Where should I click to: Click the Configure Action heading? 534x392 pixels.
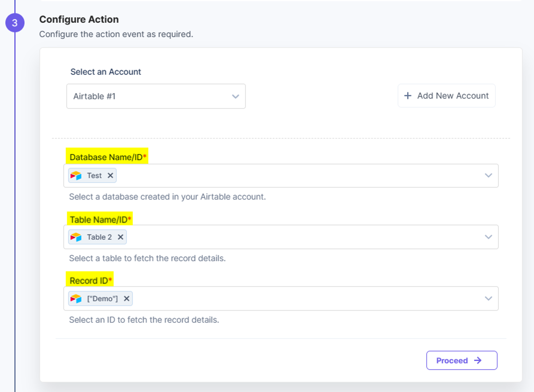[79, 19]
